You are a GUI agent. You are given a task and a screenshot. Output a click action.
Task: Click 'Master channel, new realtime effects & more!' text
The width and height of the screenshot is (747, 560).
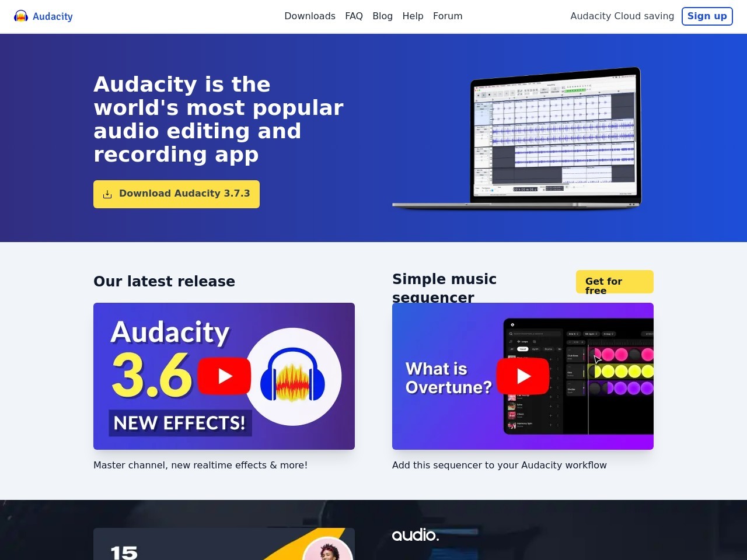point(200,465)
